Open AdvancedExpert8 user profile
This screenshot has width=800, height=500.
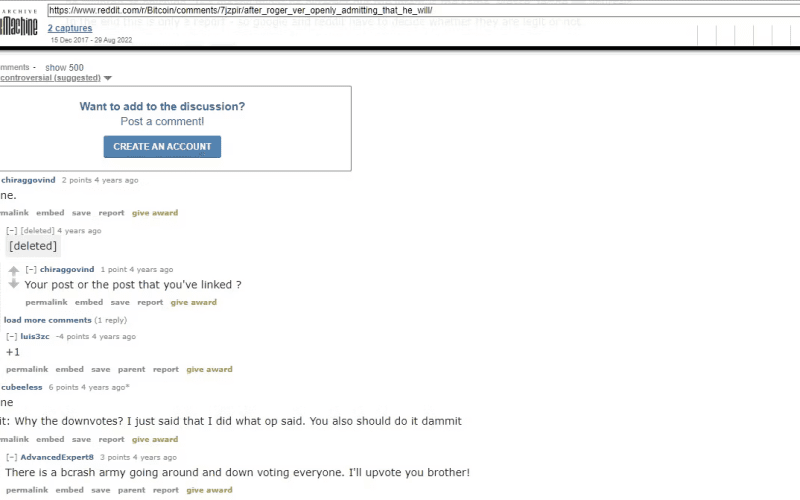(x=57, y=458)
